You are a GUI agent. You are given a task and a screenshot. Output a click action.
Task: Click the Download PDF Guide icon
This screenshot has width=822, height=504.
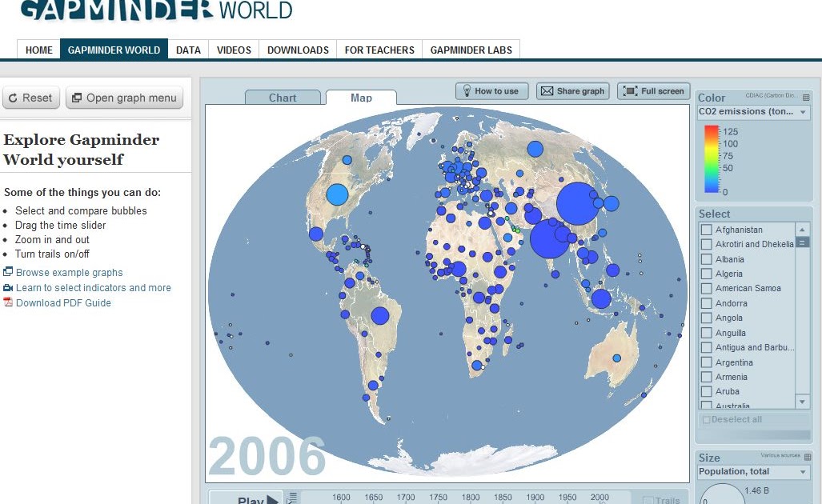[x=10, y=302]
